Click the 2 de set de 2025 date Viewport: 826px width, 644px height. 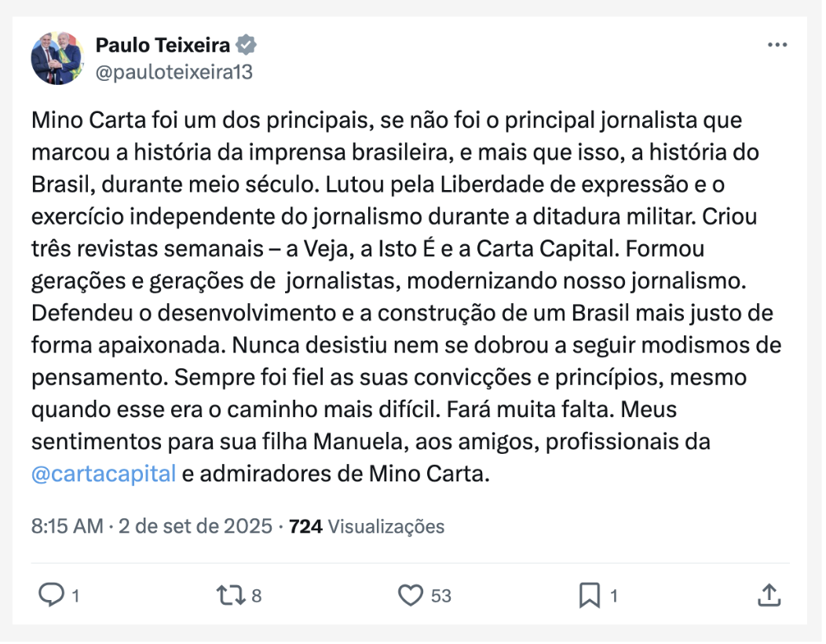pos(195,526)
